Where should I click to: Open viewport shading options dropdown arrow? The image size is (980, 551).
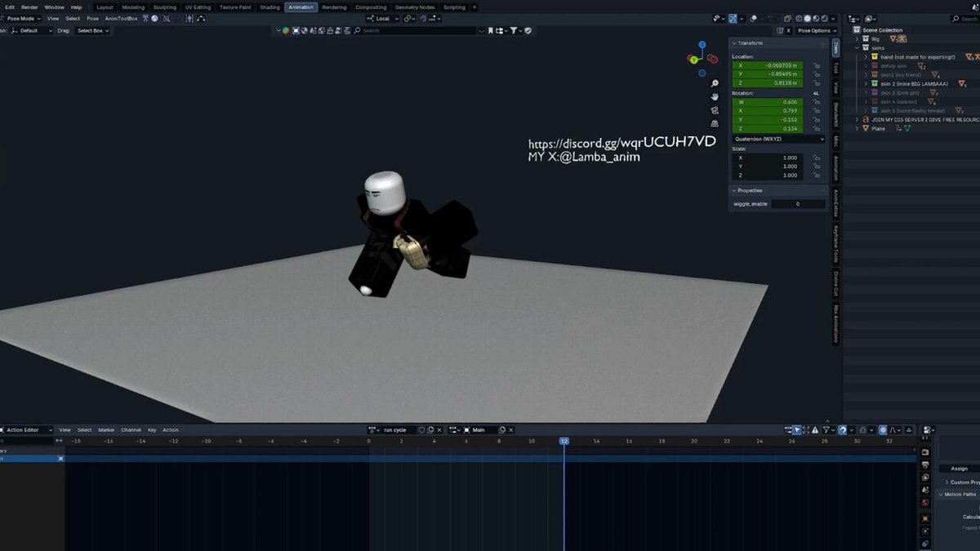coord(832,18)
